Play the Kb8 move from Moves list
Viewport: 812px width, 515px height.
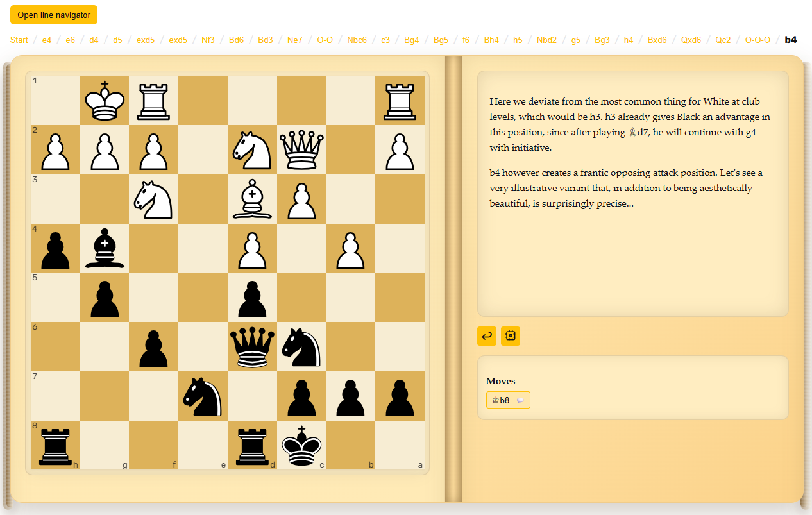[501, 400]
